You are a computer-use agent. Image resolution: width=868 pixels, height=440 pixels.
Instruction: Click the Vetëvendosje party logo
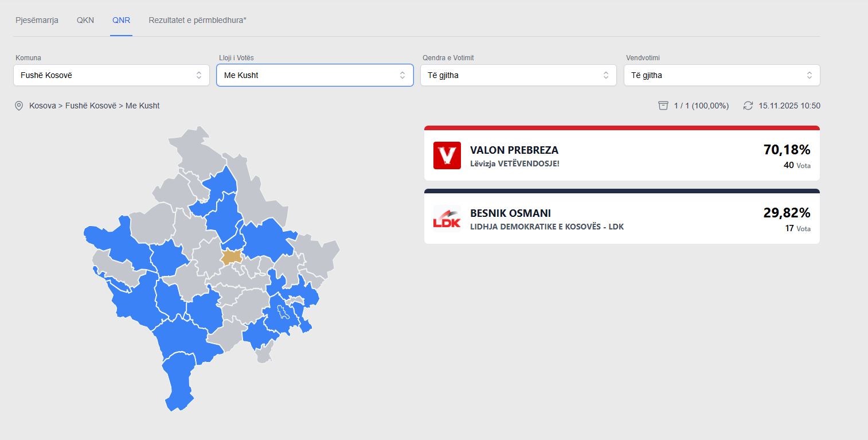point(447,155)
